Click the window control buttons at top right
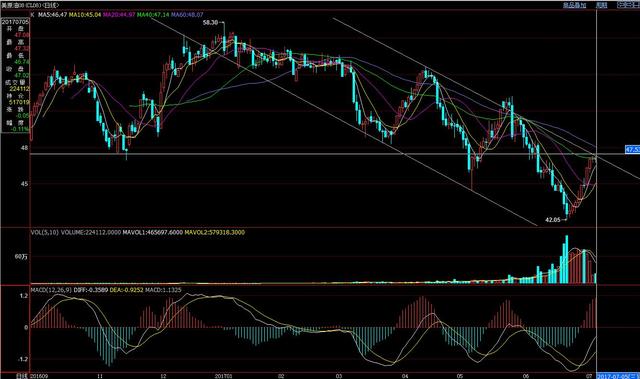The height and width of the screenshot is (379, 640). point(629,4)
